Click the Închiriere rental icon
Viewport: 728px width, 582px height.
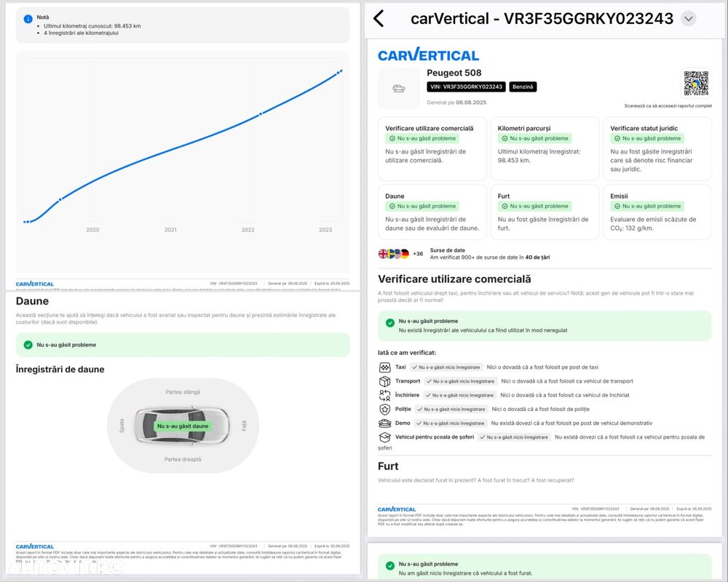pos(384,396)
